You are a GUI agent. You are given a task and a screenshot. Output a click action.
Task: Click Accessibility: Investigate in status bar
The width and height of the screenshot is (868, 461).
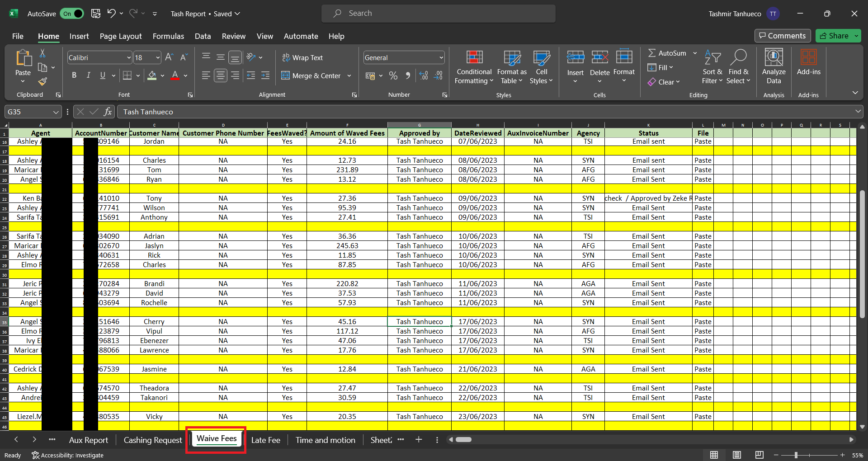68,455
